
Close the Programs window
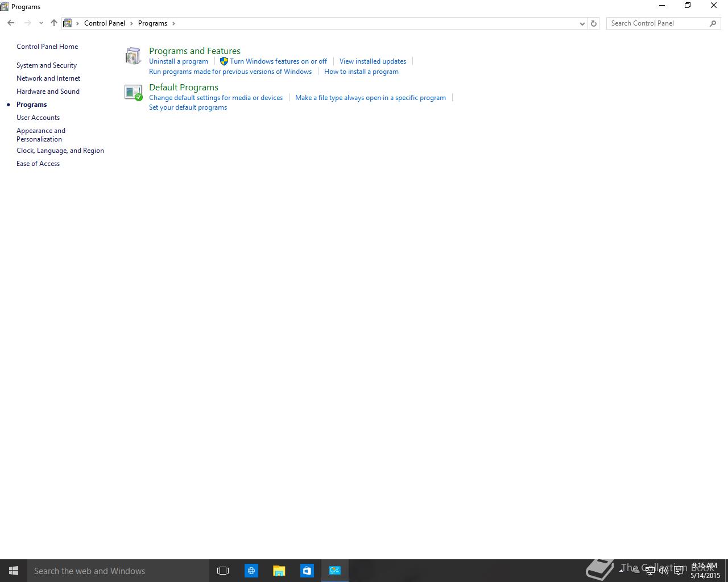(x=714, y=6)
